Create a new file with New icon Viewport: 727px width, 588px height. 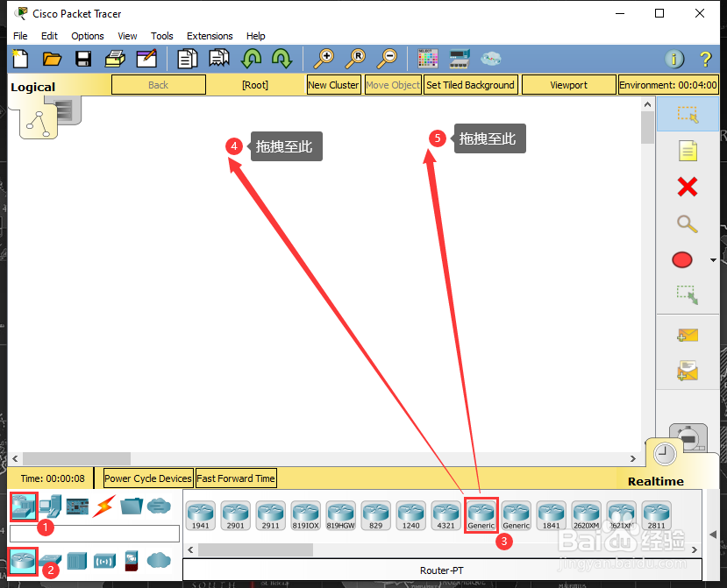20,59
